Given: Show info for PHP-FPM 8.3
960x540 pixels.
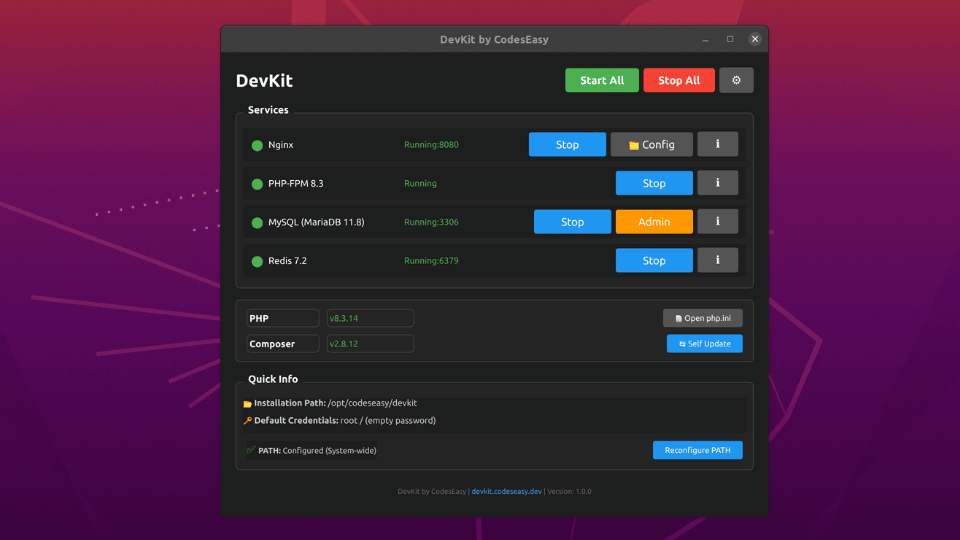Looking at the screenshot, I should click(x=718, y=183).
